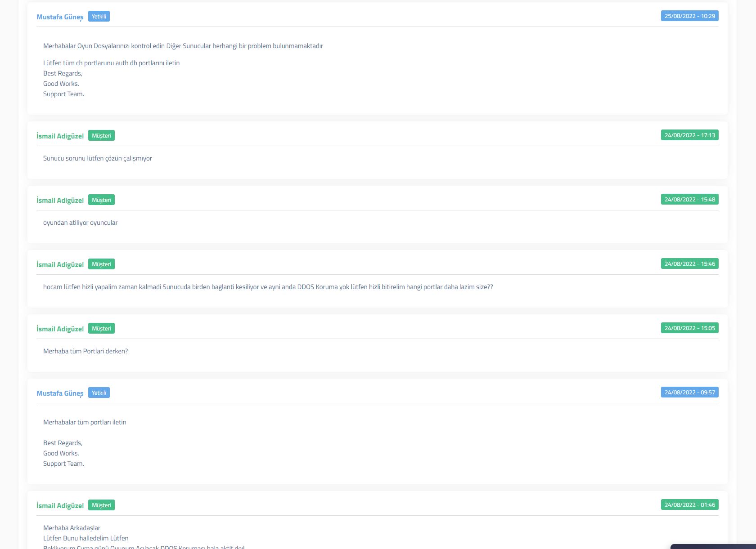Click text 'Lütfen tüm ch portlarunu auth db portlarını iletin'
Image resolution: width=756 pixels, height=549 pixels.
[x=112, y=63]
